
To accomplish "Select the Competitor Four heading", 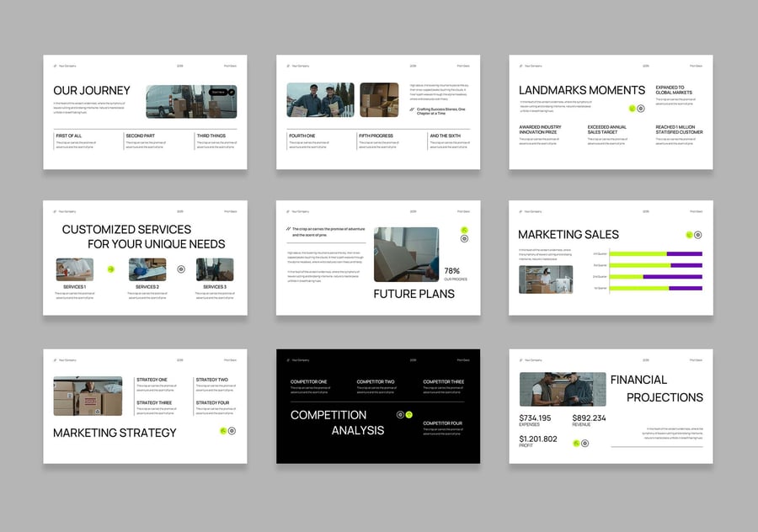I will (442, 423).
